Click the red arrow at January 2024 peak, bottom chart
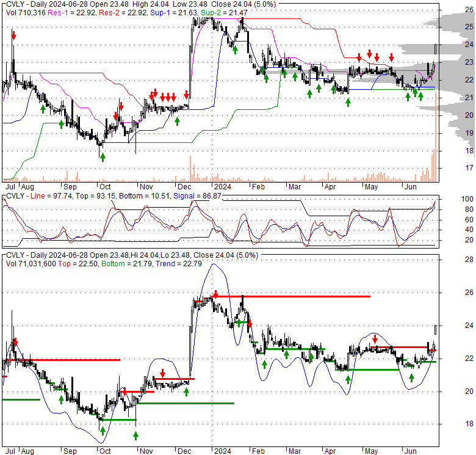The width and height of the screenshot is (476, 455). (x=215, y=294)
